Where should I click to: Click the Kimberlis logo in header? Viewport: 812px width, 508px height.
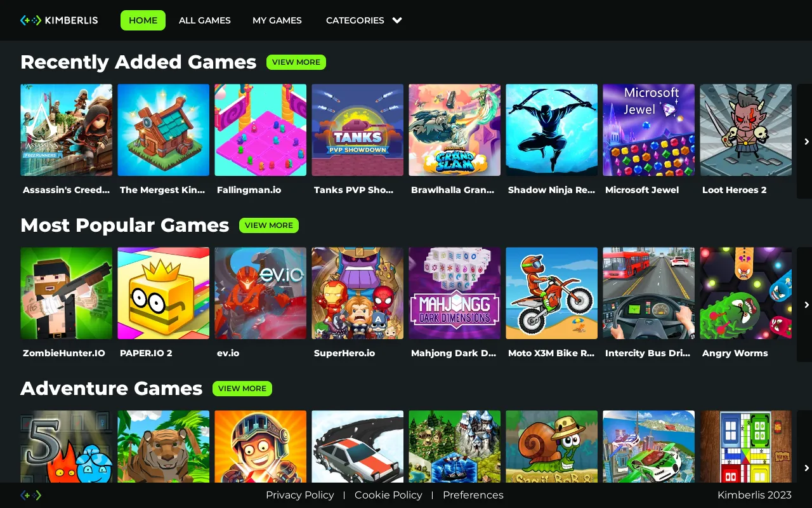(x=59, y=20)
